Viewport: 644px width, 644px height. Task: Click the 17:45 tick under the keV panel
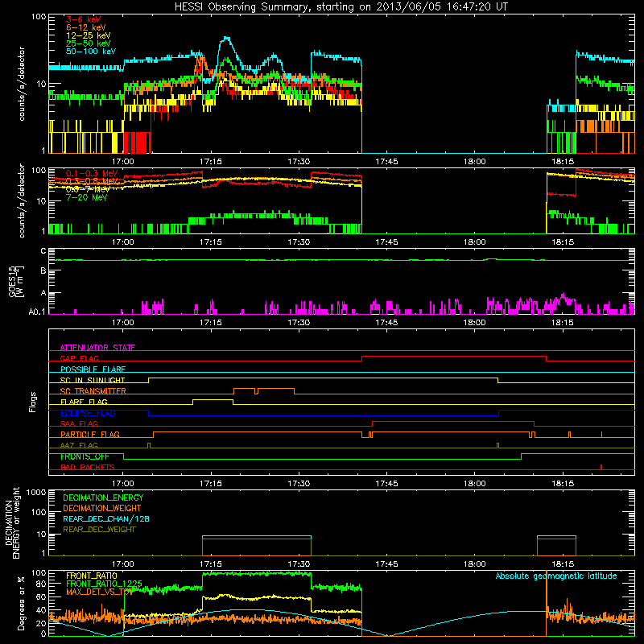click(x=386, y=162)
